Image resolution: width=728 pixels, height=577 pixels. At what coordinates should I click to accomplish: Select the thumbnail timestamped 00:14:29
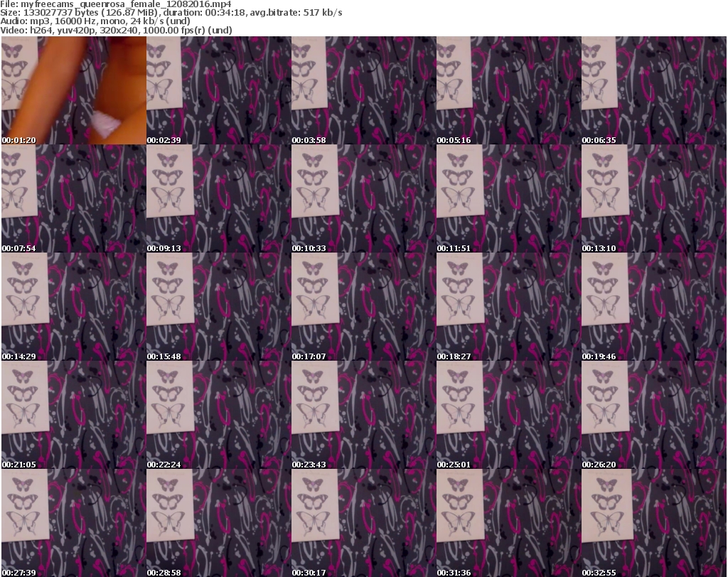click(74, 307)
